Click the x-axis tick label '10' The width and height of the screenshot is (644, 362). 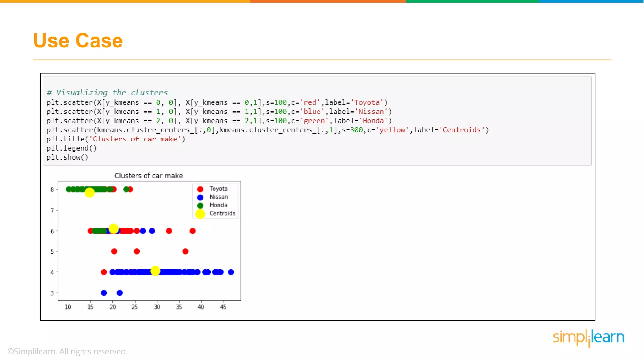[68, 307]
